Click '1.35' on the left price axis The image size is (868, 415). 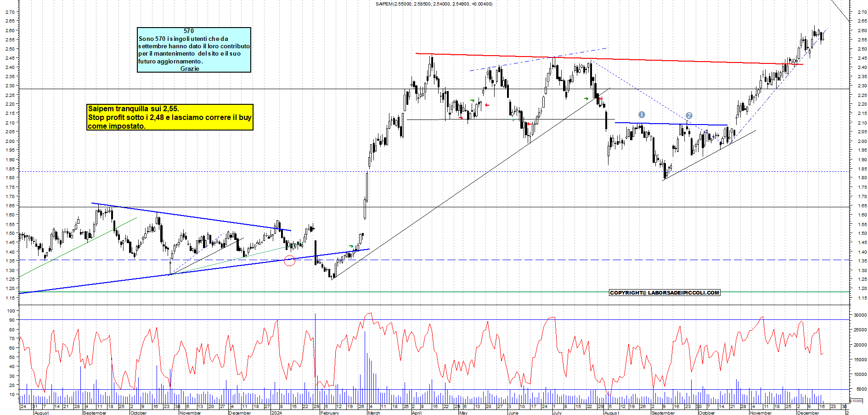coord(10,261)
